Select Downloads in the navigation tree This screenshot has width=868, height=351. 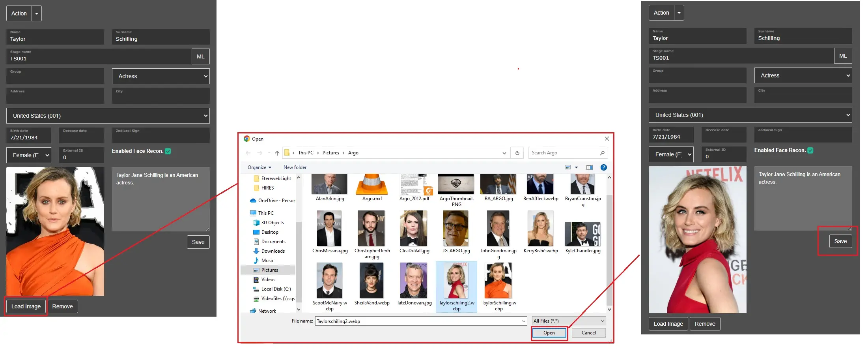[x=273, y=251]
